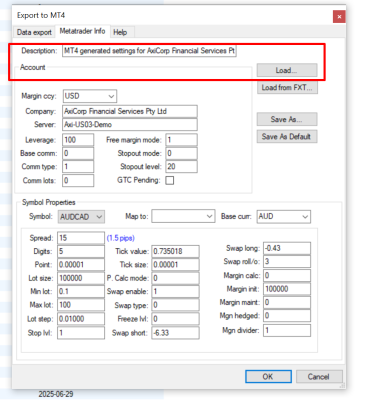The height and width of the screenshot is (400, 372).
Task: Enable the GTC Pending checkbox
Action: point(170,180)
